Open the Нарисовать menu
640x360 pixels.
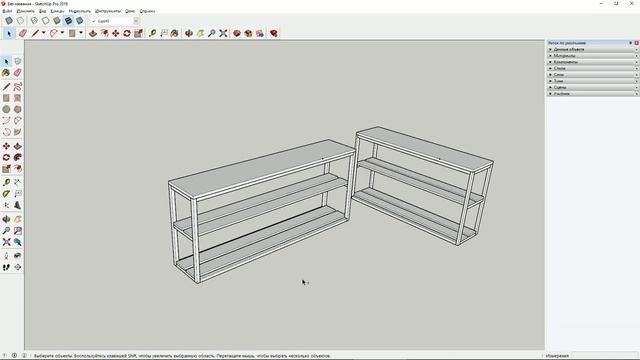(x=80, y=11)
